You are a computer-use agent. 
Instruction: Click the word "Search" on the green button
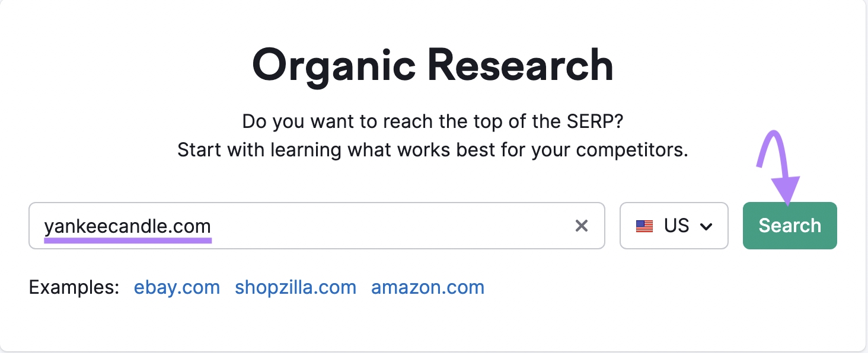790,226
